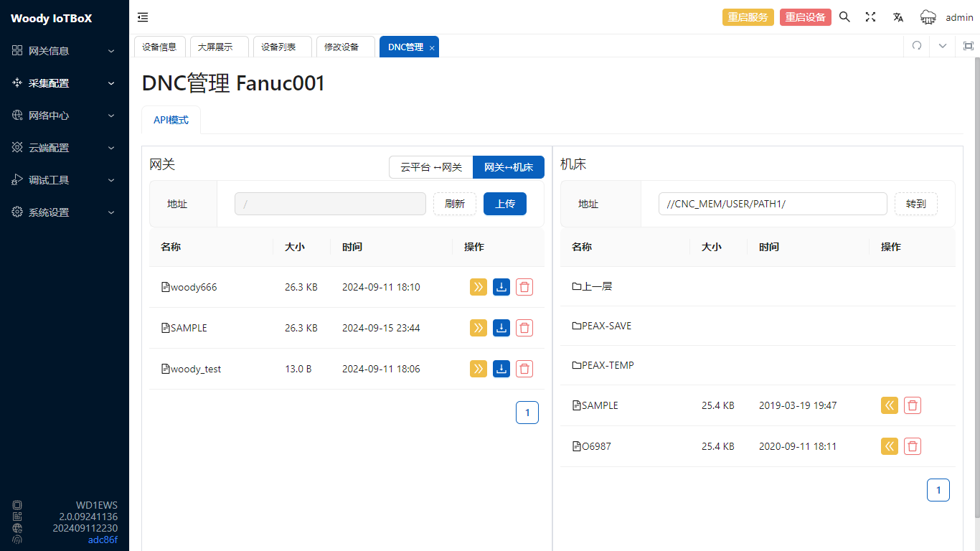Click the 重启服务 button
This screenshot has width=980, height=551.
748,17
